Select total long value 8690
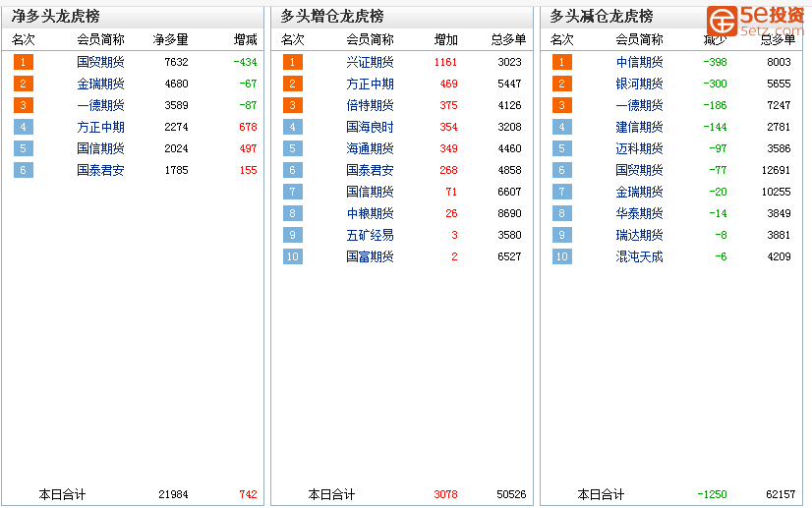This screenshot has height=508, width=812. click(509, 213)
